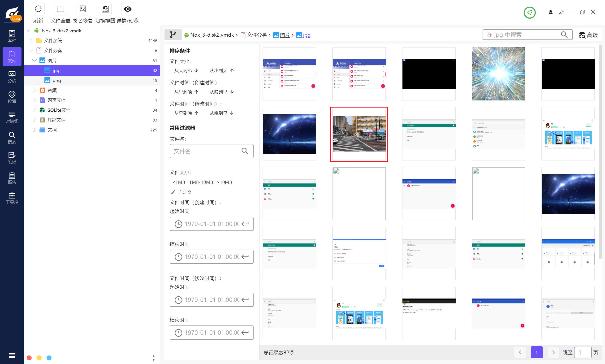Focus the 跳至 page number field

click(583, 352)
